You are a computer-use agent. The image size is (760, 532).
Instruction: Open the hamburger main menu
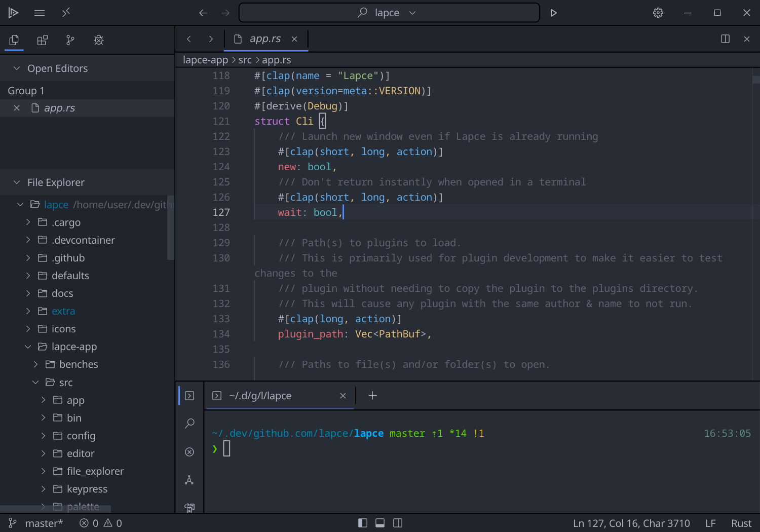[40, 13]
